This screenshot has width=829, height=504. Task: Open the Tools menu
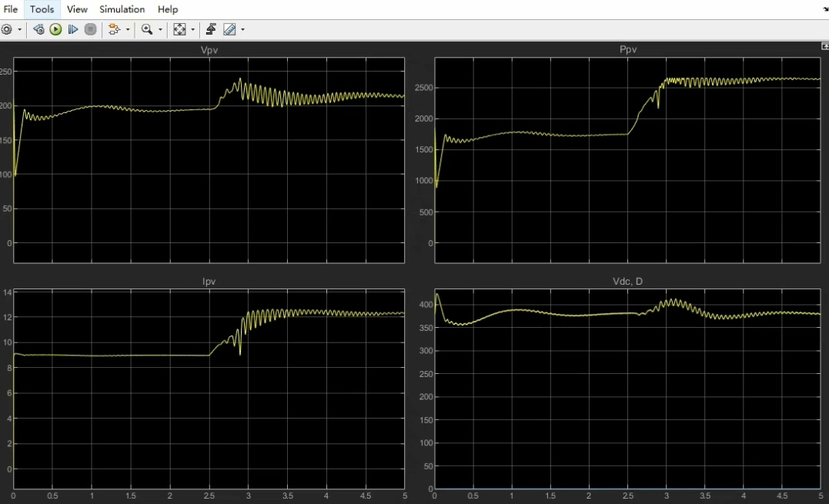[x=42, y=9]
